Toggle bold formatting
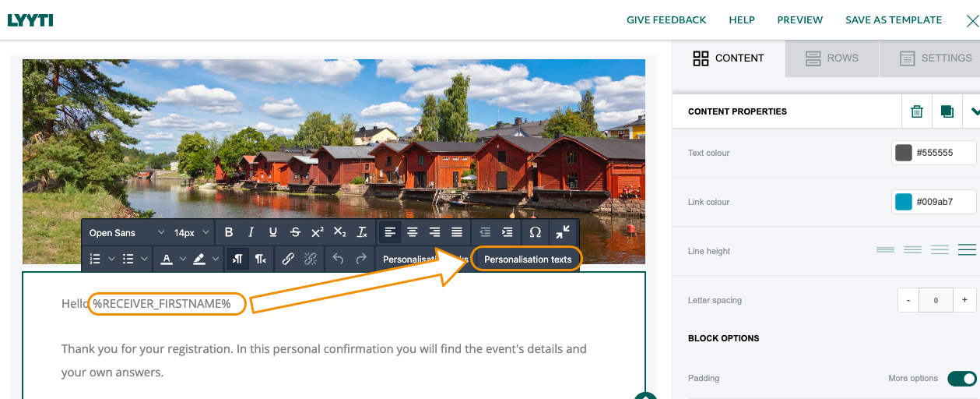 [229, 232]
